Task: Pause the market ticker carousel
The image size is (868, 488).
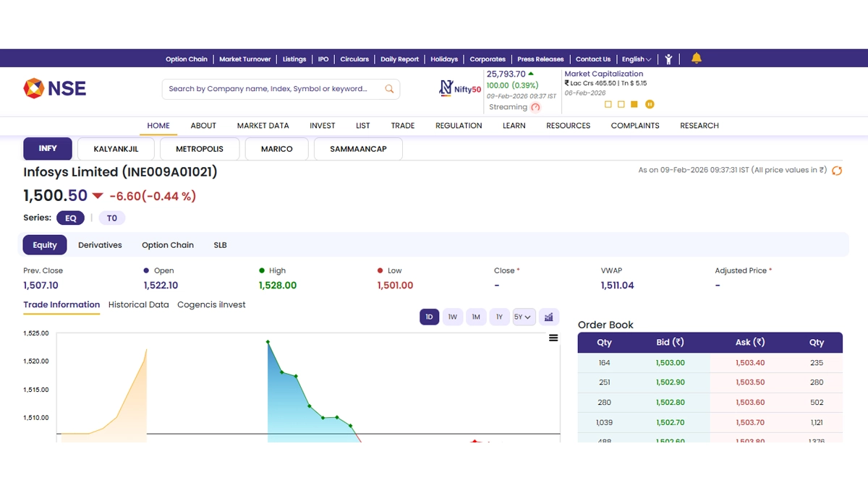Action: pos(650,104)
